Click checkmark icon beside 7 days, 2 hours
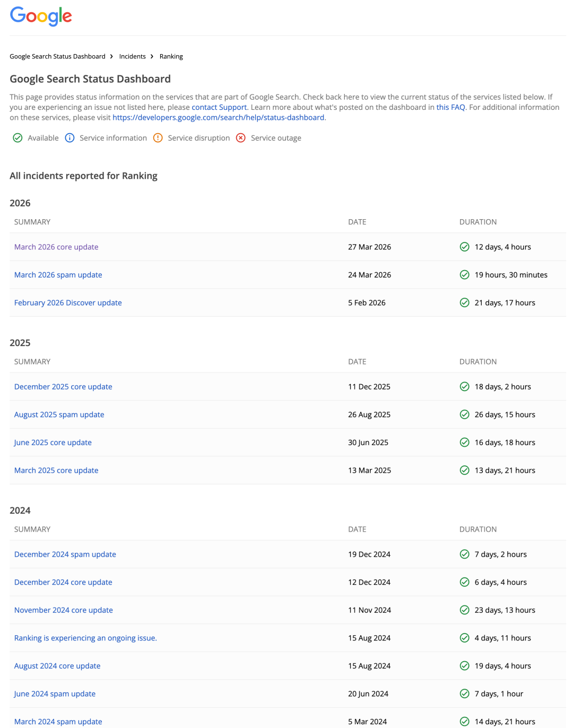573x728 pixels. point(464,554)
